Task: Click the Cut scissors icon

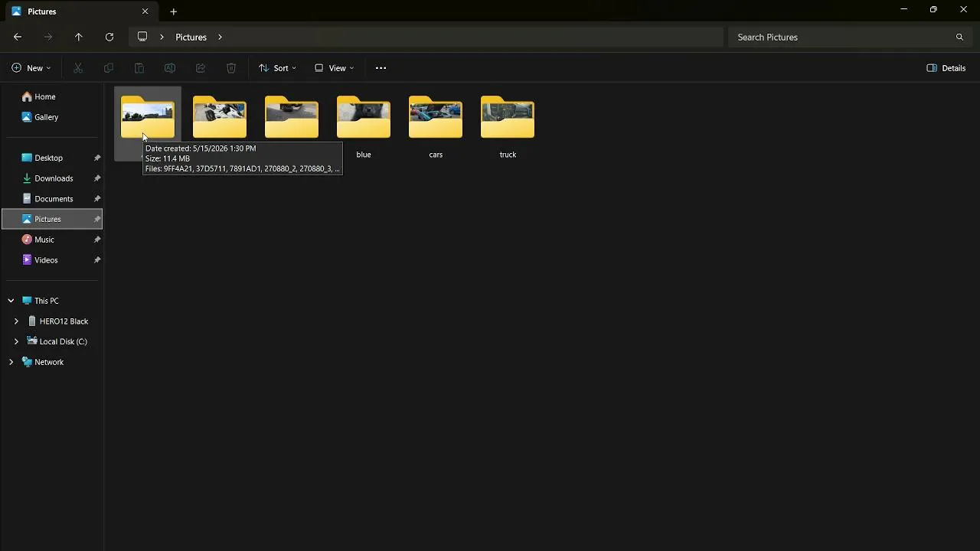Action: 78,68
